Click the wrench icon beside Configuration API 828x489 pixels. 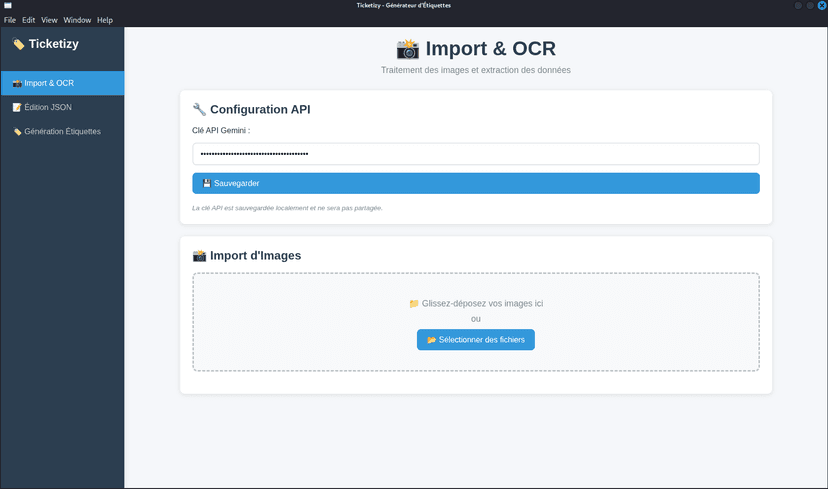click(199, 109)
